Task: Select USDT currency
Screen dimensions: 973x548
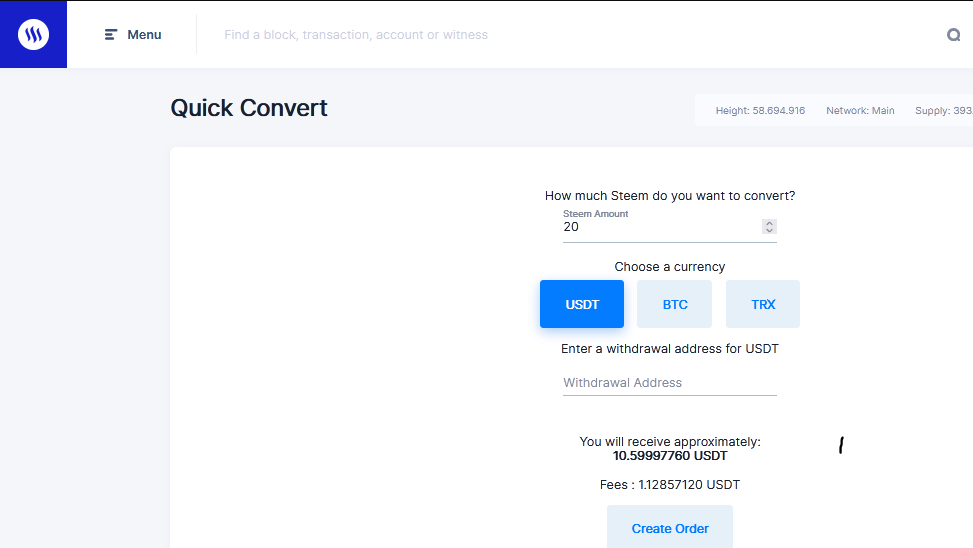Action: (581, 304)
